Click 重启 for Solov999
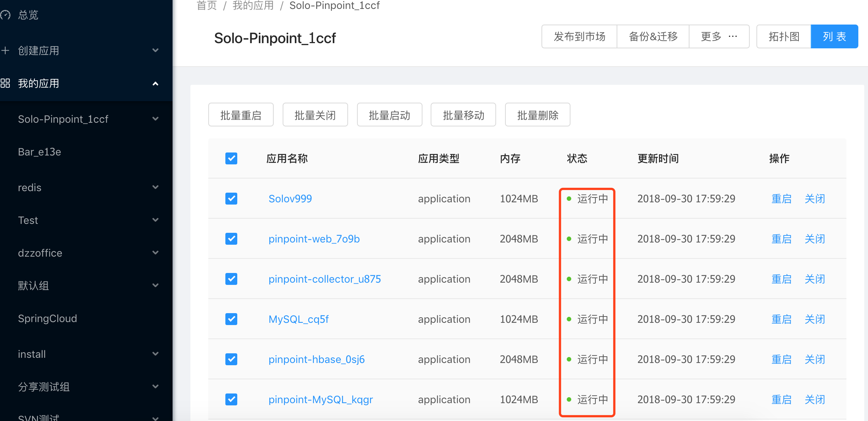The width and height of the screenshot is (868, 421). pos(781,199)
